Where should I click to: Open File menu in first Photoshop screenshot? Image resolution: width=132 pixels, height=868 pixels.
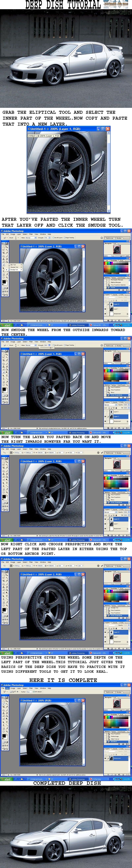click(3, 234)
